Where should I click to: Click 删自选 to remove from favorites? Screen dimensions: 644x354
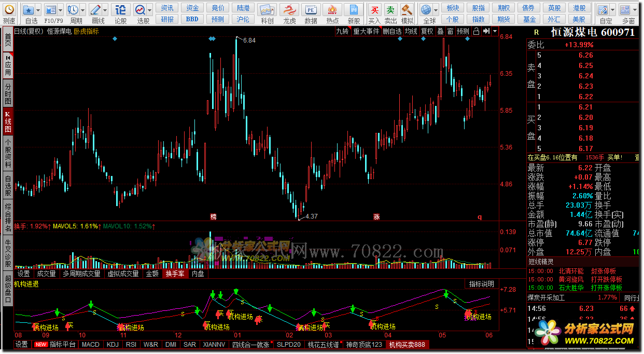(x=392, y=31)
